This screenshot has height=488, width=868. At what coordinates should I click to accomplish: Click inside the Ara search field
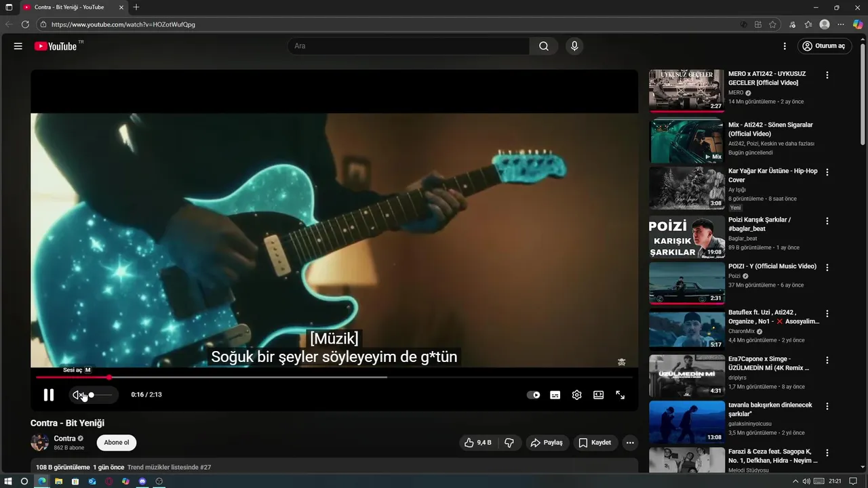(409, 46)
